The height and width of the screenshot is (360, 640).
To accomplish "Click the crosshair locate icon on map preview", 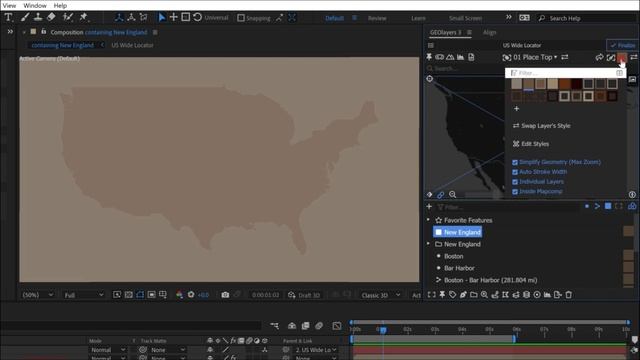I will (x=429, y=78).
